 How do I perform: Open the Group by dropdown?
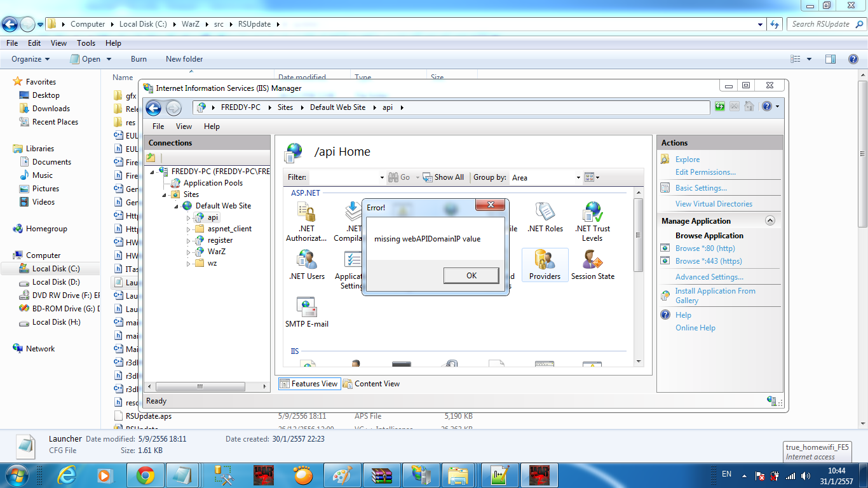point(546,177)
